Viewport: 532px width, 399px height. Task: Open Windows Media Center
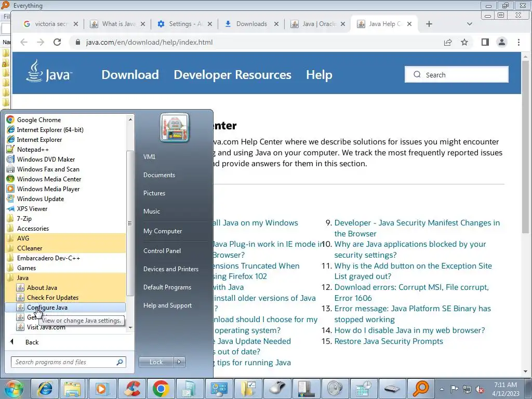point(49,179)
